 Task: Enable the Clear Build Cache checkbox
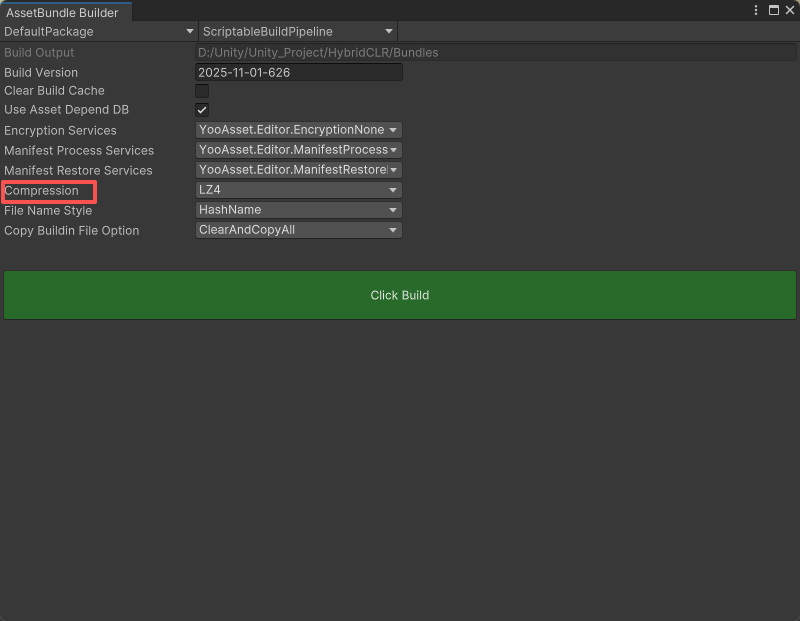pyautogui.click(x=202, y=91)
